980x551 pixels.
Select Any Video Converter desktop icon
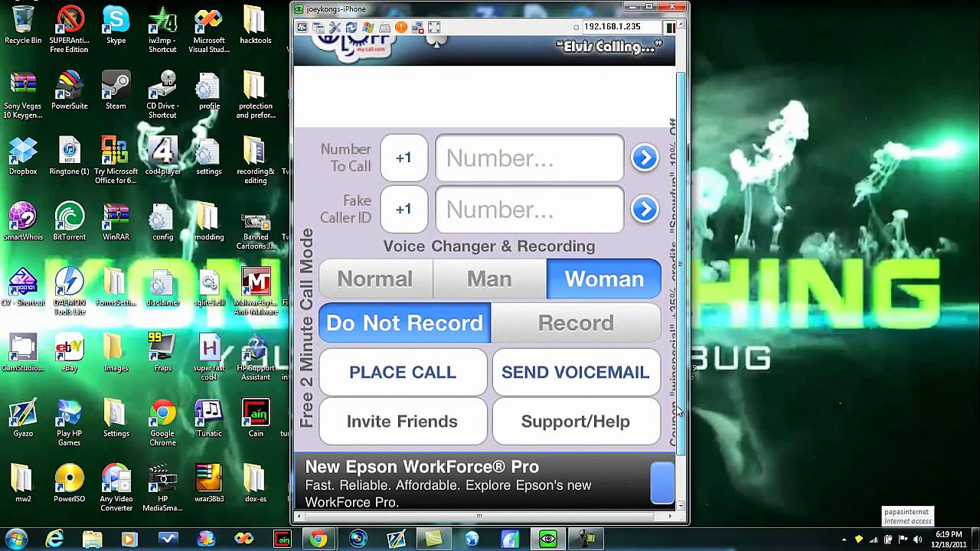pos(116,488)
